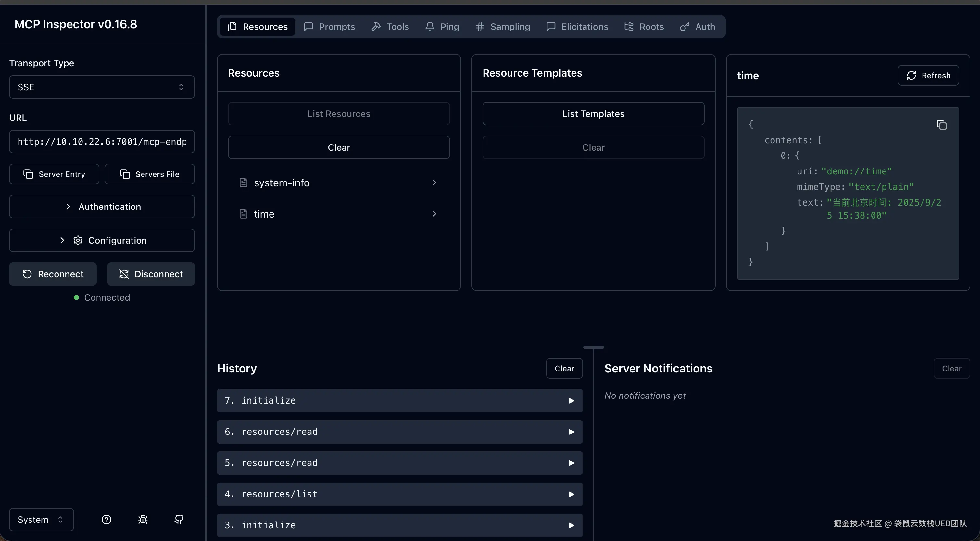Copy Servers File configuration
The width and height of the screenshot is (980, 541).
pos(149,174)
